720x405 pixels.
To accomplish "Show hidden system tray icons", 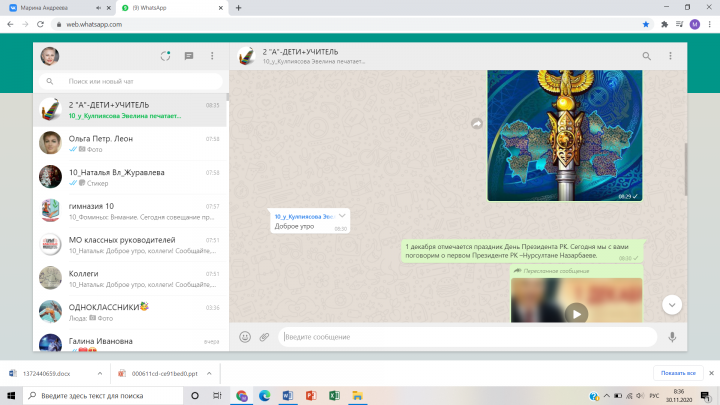I will (x=607, y=395).
